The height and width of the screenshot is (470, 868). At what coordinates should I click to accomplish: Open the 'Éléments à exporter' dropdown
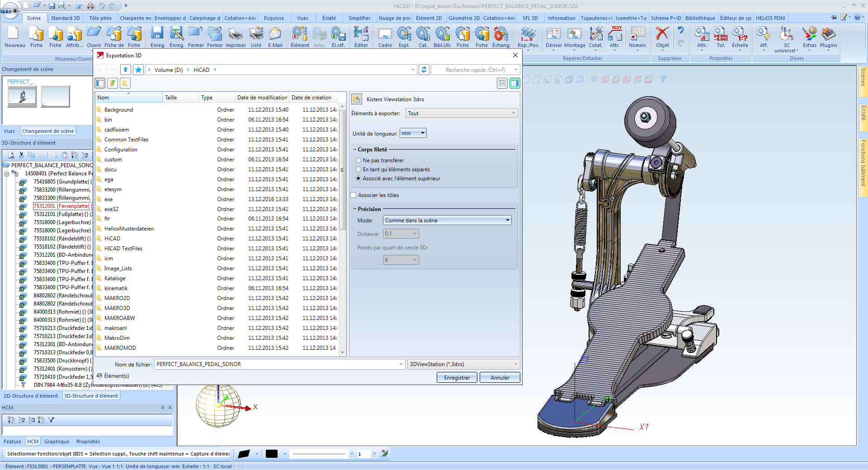click(x=461, y=113)
